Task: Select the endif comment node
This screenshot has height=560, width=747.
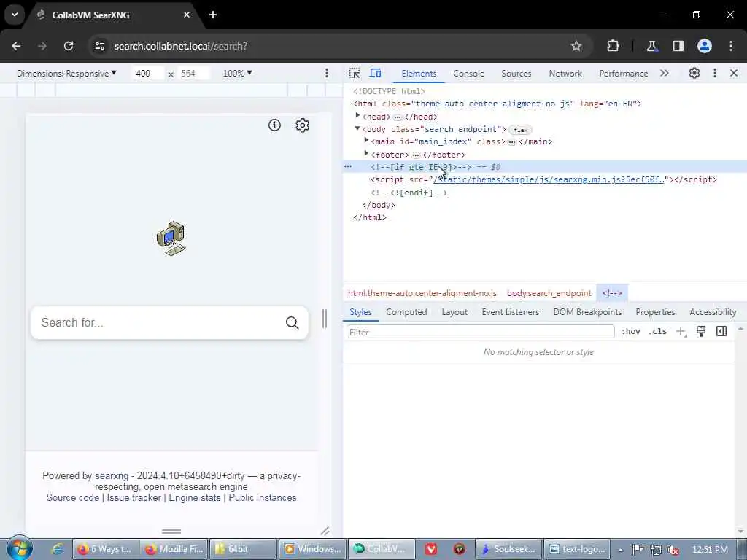Action: click(409, 192)
